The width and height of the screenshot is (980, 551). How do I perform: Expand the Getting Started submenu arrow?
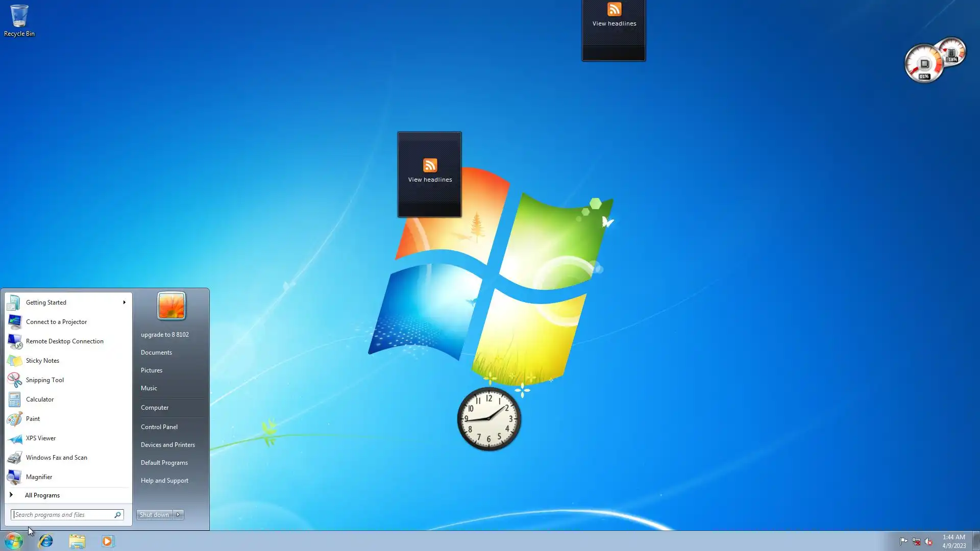124,303
